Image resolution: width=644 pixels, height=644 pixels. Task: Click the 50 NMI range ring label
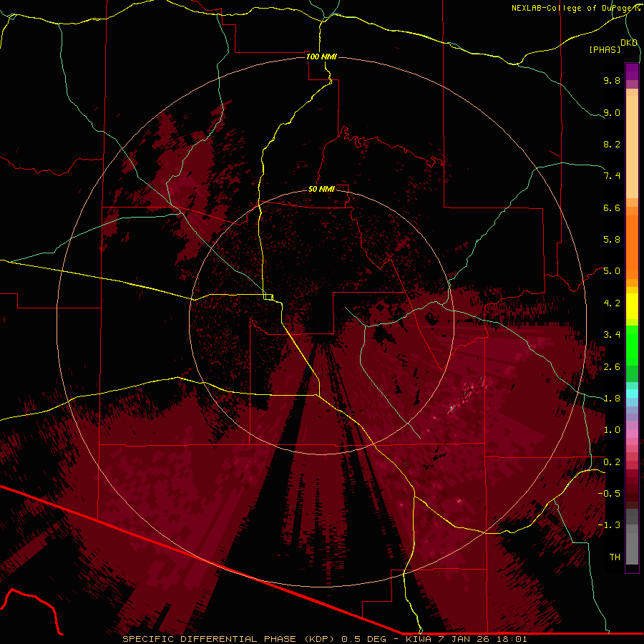click(x=321, y=189)
